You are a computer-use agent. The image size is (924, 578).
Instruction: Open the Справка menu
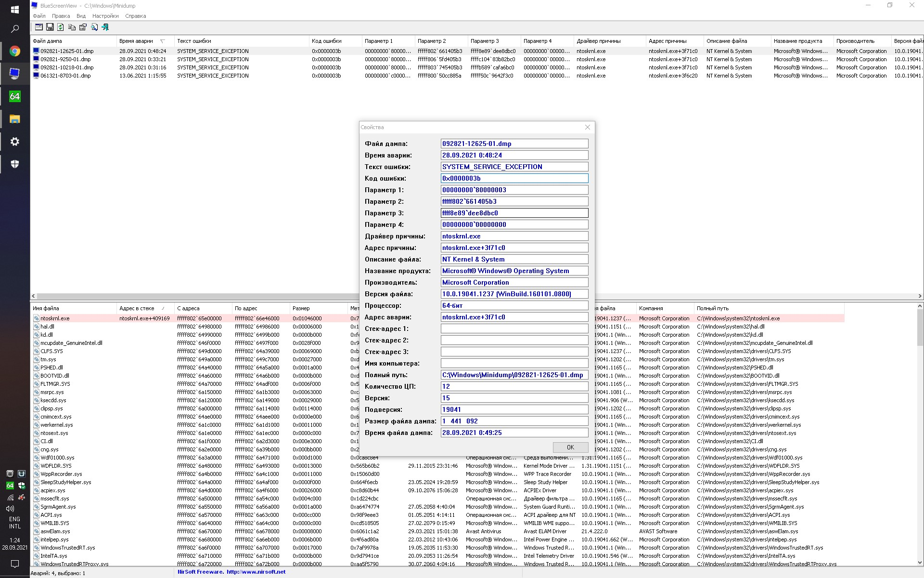(x=135, y=16)
